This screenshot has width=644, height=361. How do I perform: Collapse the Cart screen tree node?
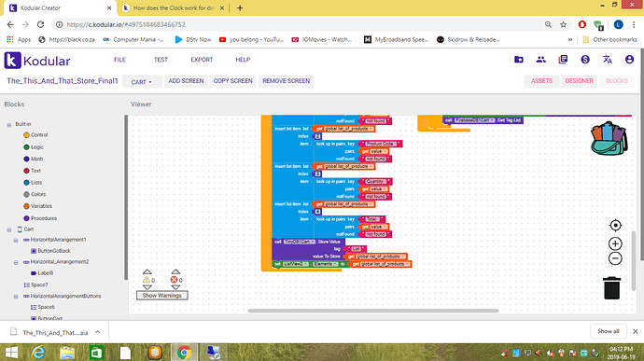9,229
